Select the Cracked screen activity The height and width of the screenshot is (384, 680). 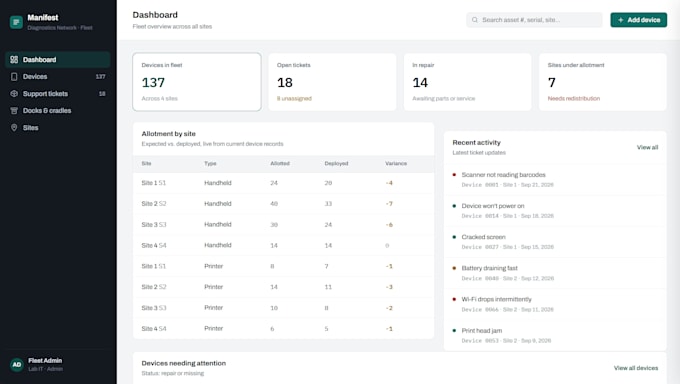pos(555,242)
